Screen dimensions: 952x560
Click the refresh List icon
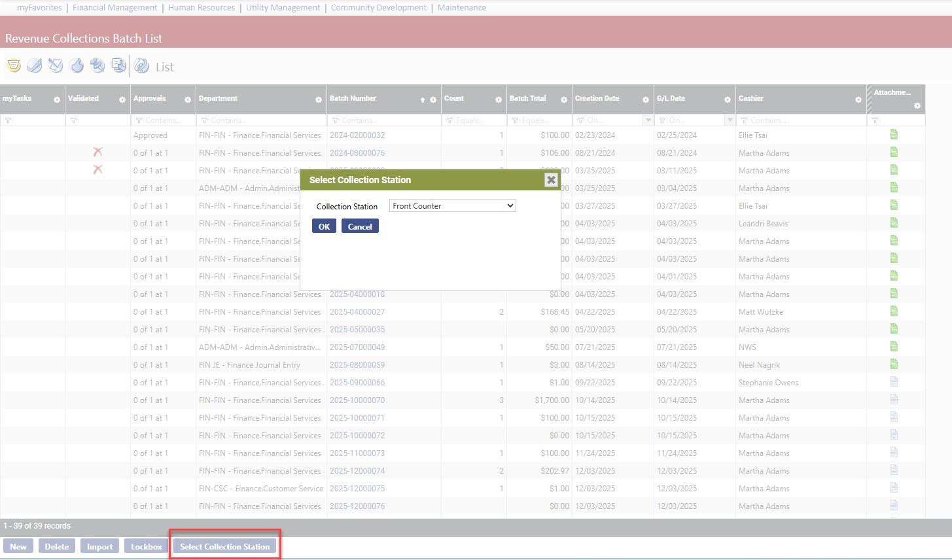141,66
